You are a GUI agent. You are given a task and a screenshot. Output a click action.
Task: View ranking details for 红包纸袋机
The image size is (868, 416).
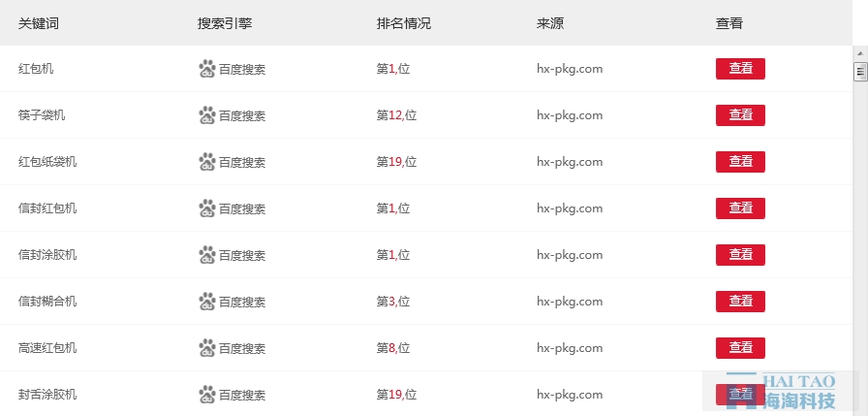[x=740, y=162]
